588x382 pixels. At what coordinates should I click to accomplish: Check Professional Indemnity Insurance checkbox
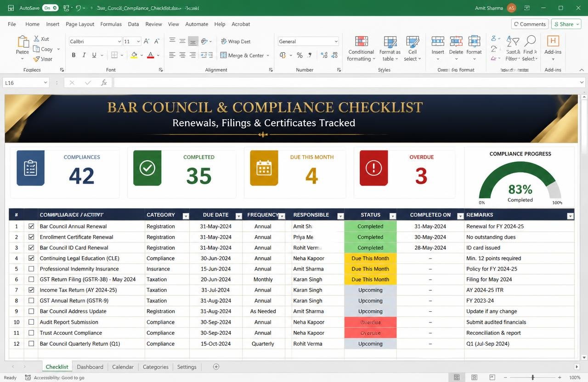coord(31,269)
